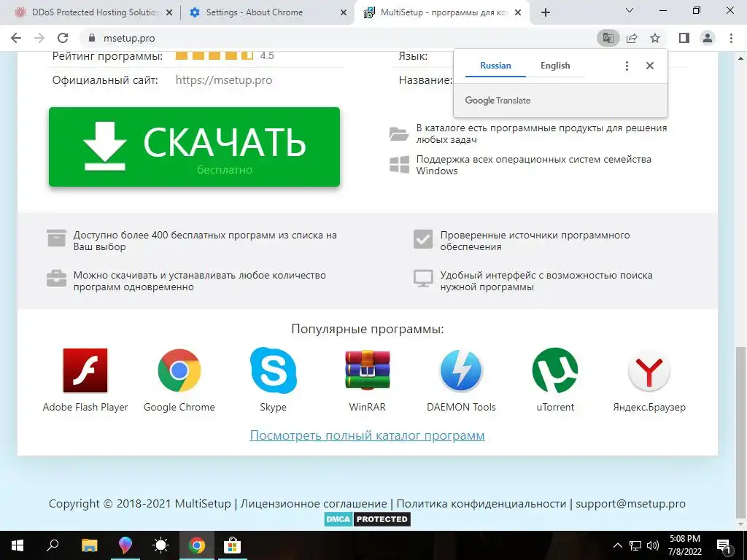The image size is (747, 560).
Task: Click the text Доступно более 400 бесплатных программ
Action: (205, 241)
